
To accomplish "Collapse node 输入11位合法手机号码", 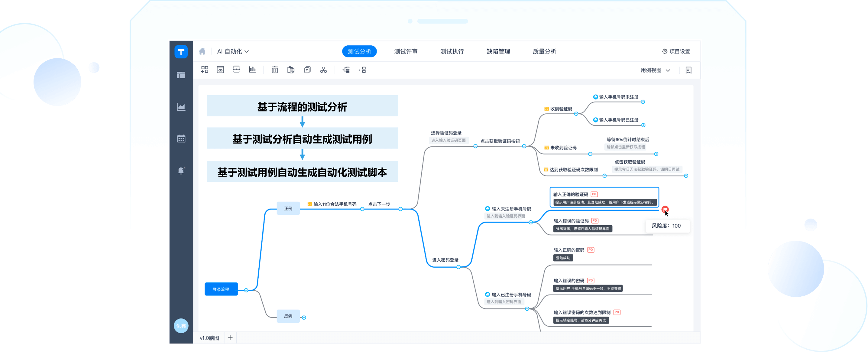I will coord(362,209).
